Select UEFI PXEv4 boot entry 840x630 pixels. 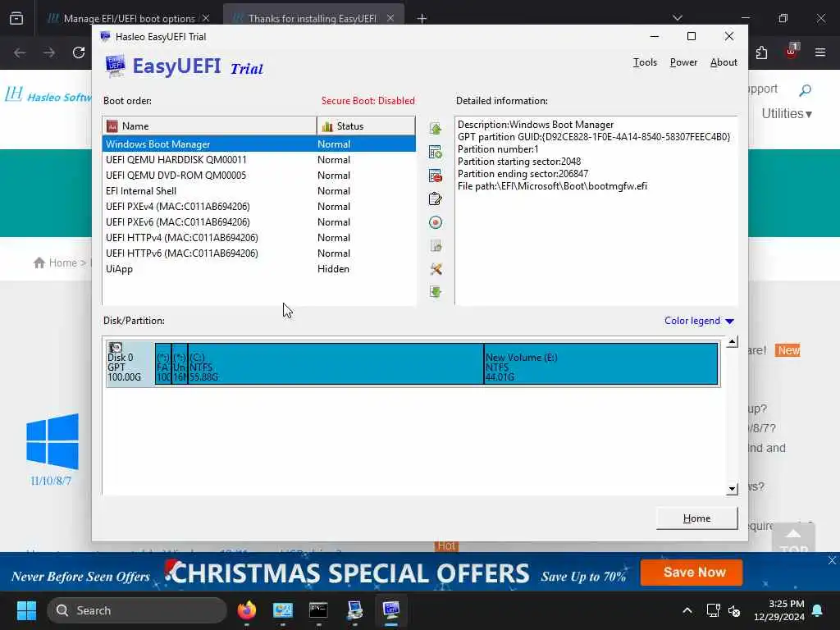click(258, 206)
